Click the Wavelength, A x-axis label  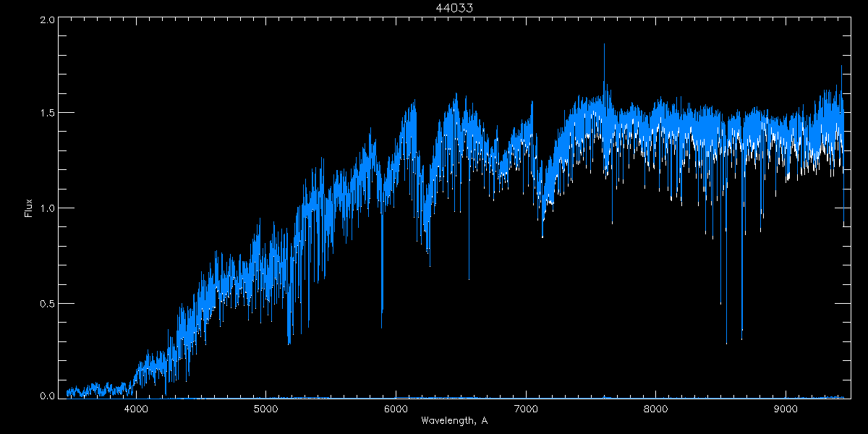454,420
